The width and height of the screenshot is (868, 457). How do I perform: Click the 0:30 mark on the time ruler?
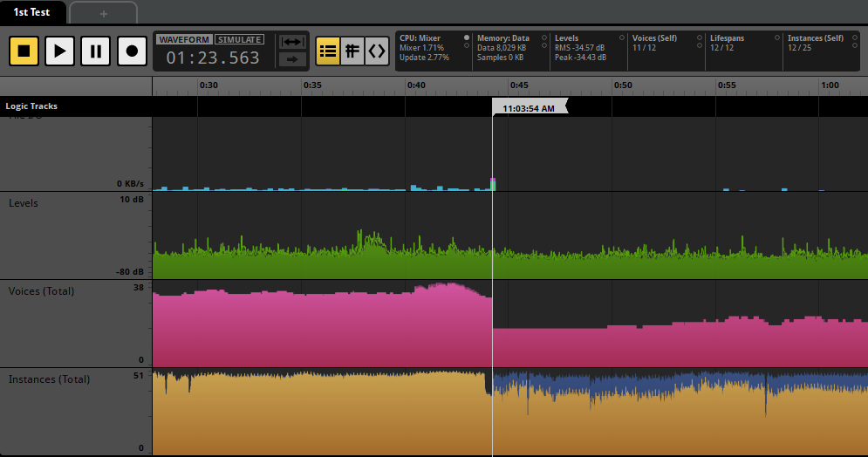(208, 85)
